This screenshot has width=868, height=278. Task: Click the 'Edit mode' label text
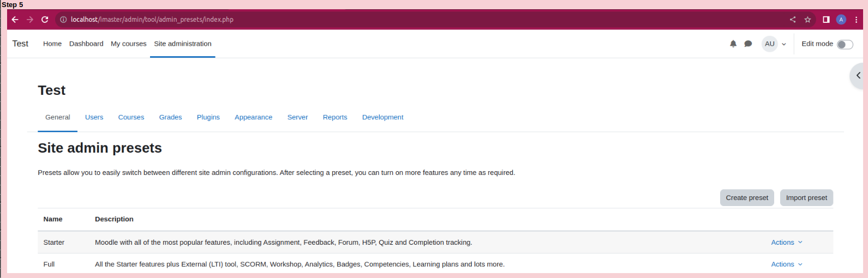(x=817, y=44)
